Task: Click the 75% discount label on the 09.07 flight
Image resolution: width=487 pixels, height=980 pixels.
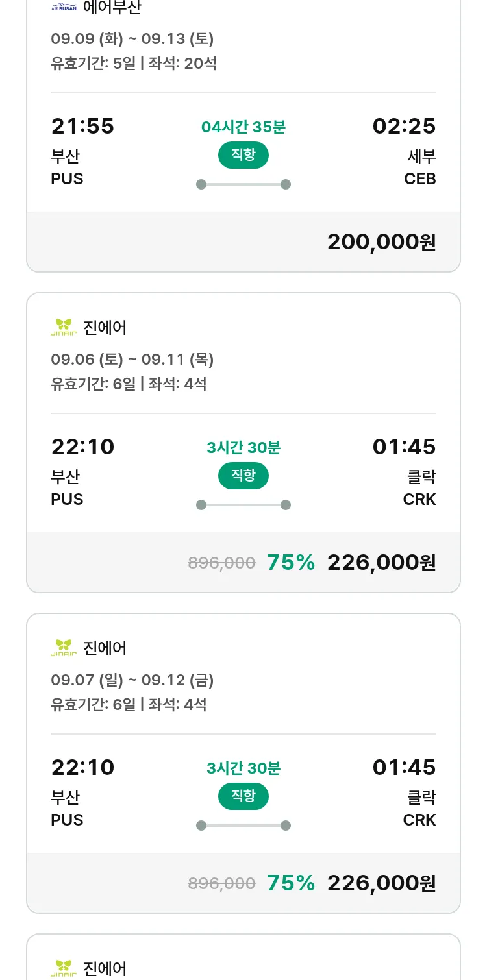Action: [x=291, y=883]
